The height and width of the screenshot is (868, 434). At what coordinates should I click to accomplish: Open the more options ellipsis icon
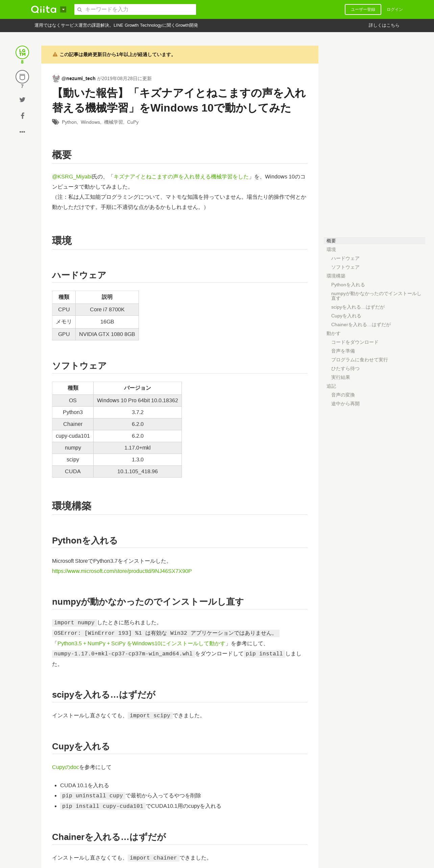pos(22,132)
